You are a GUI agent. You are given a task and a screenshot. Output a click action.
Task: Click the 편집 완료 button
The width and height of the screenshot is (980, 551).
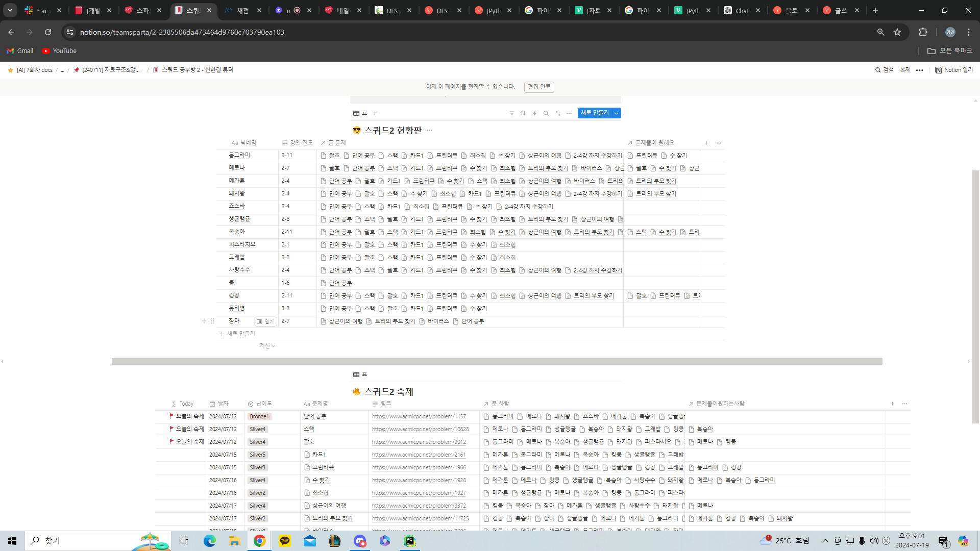pyautogui.click(x=539, y=87)
